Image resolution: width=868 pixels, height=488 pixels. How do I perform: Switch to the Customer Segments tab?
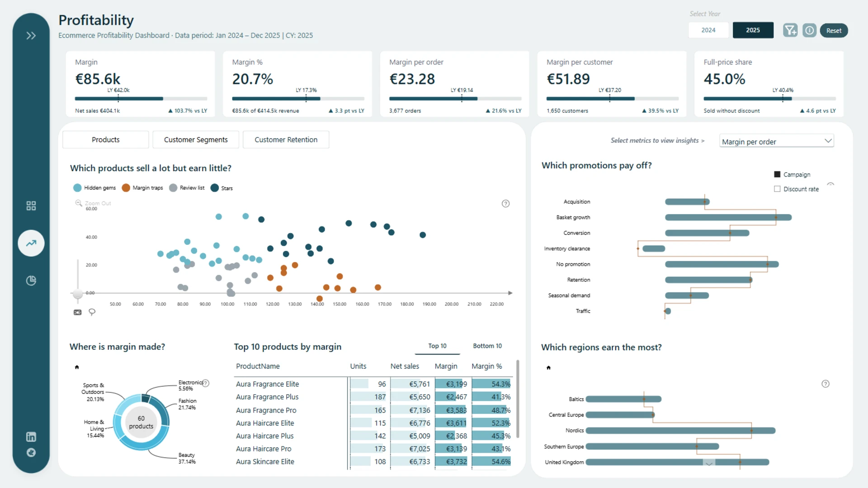[x=196, y=140]
